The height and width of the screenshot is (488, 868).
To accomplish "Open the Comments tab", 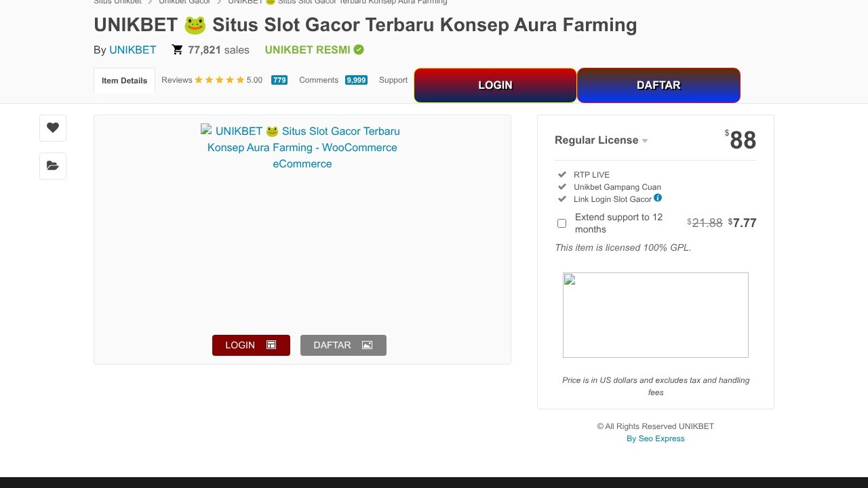I will click(x=319, y=80).
